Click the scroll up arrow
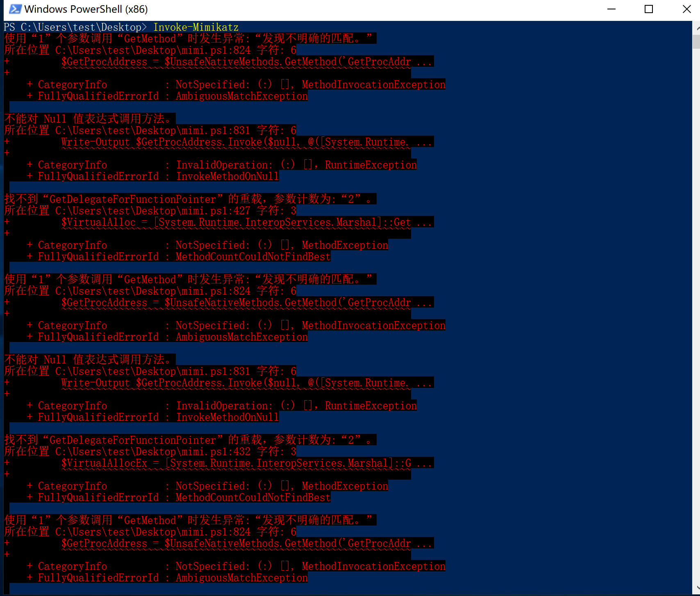This screenshot has width=700, height=596. tap(696, 29)
